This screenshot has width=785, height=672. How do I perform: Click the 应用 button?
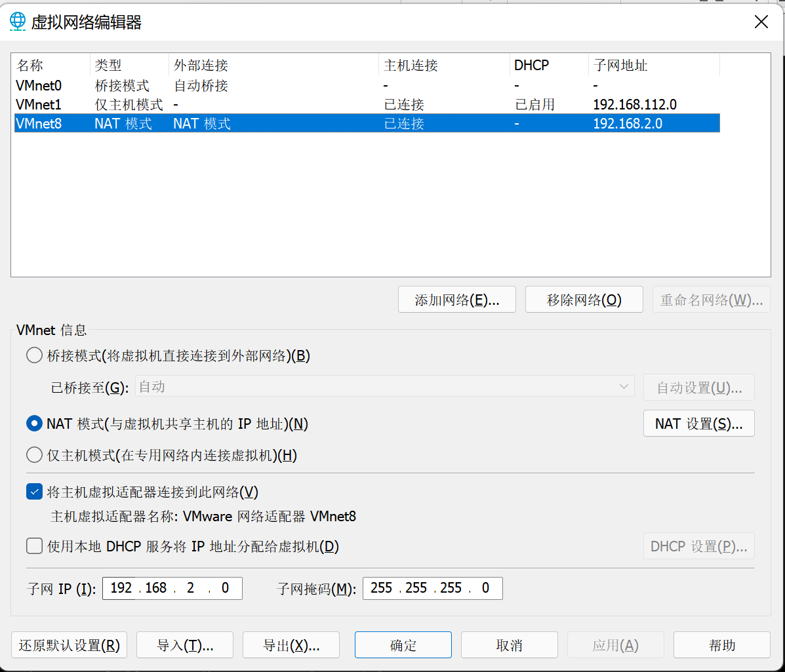click(x=616, y=645)
